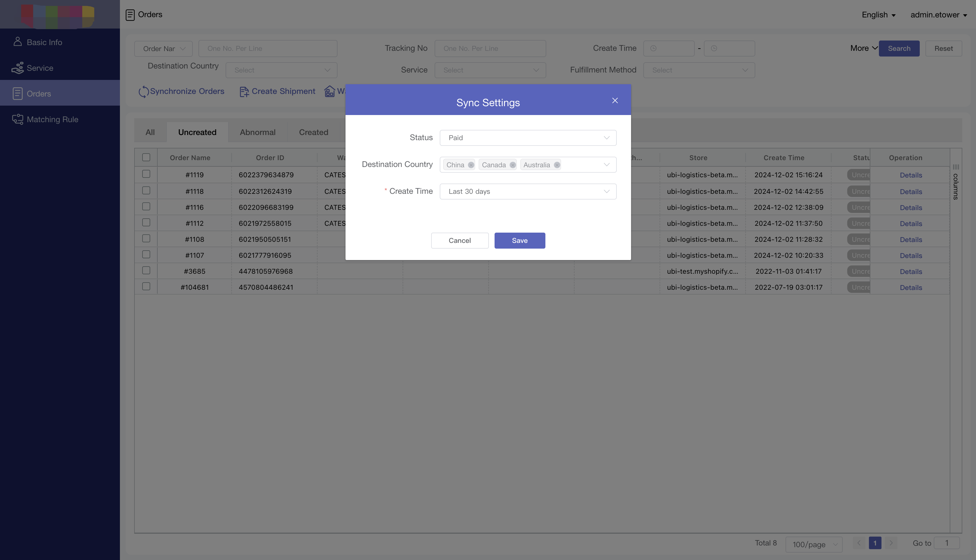Select checkbox for order #1118

click(x=146, y=190)
